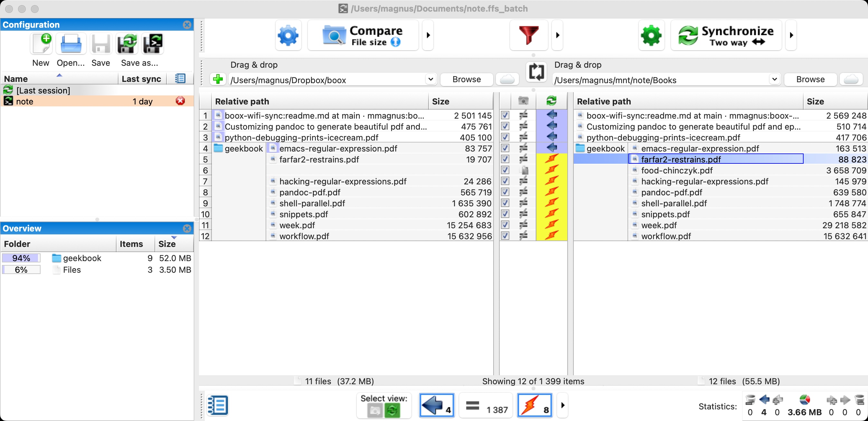Swap sides using the center swap icon
This screenshot has width=868, height=421.
coord(536,72)
